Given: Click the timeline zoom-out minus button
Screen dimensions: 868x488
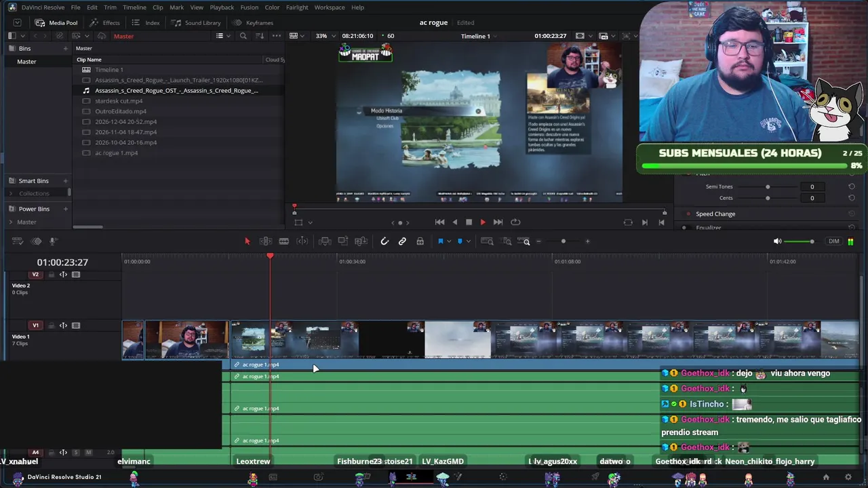Looking at the screenshot, I should [539, 241].
